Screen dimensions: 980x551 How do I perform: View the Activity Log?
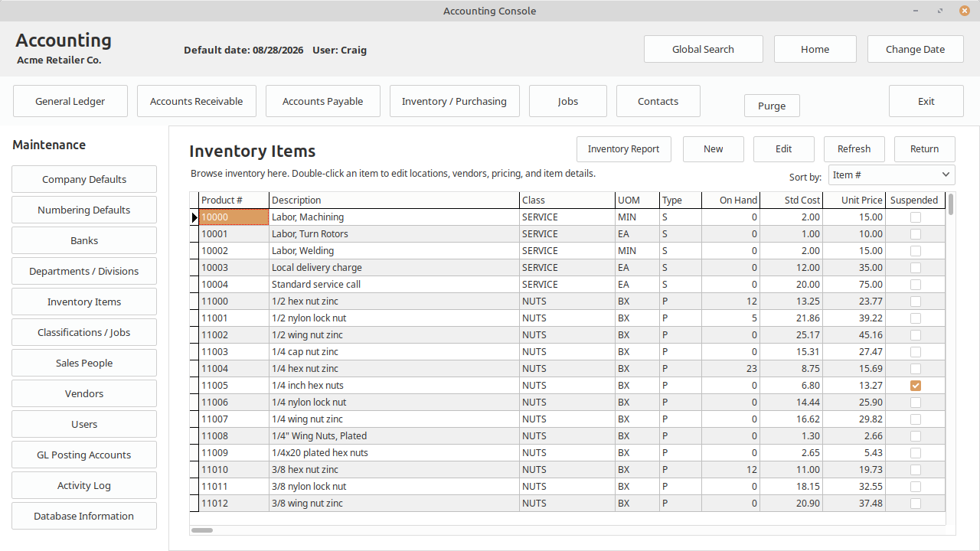[x=84, y=485]
